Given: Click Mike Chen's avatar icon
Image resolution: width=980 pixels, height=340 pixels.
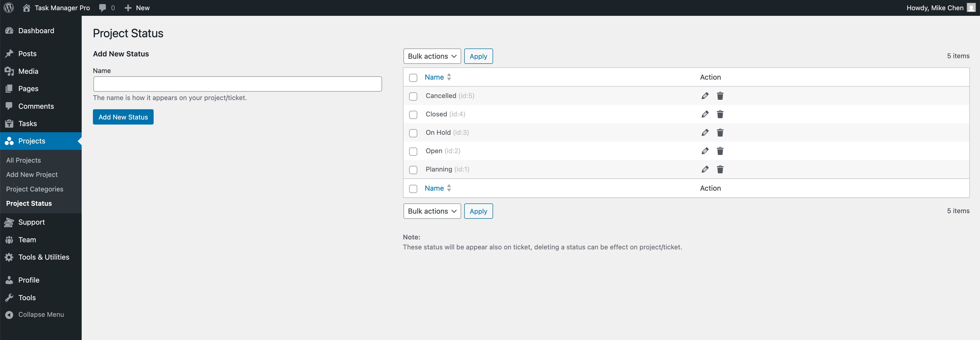Looking at the screenshot, I should (x=971, y=8).
